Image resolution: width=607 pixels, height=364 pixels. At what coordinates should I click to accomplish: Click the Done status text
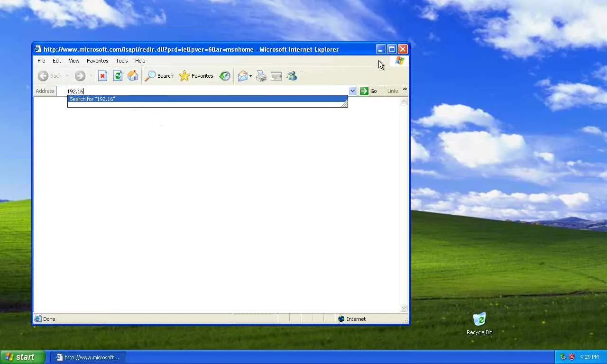pos(49,319)
